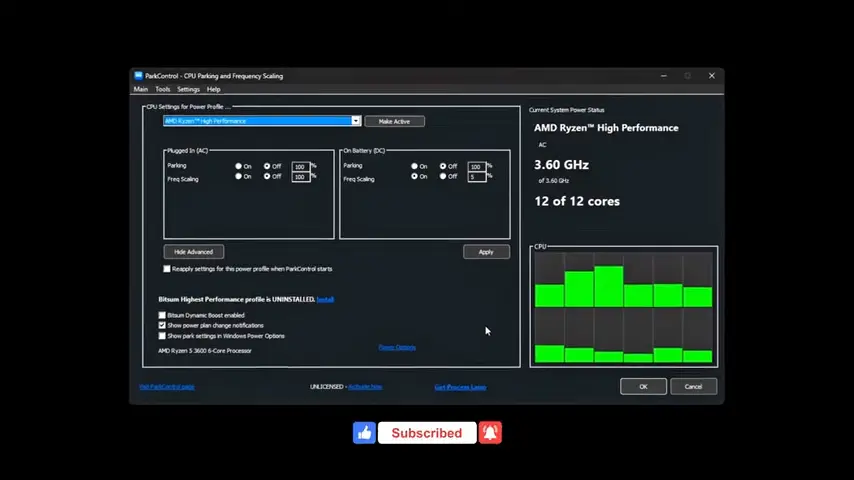Check Reapply settings when ParkControl starts
854x480 pixels.
(x=167, y=269)
